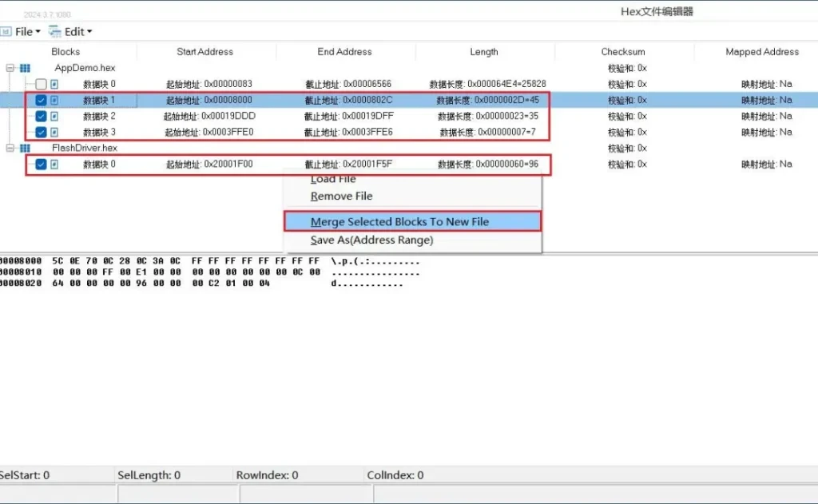Choose Merge Selected Blocks To New File
818x504 pixels.
(399, 222)
